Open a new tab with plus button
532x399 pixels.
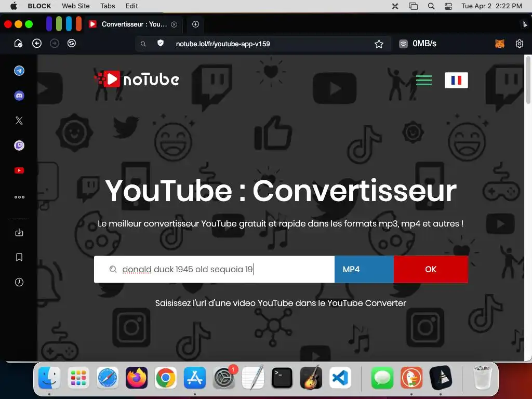pyautogui.click(x=195, y=24)
